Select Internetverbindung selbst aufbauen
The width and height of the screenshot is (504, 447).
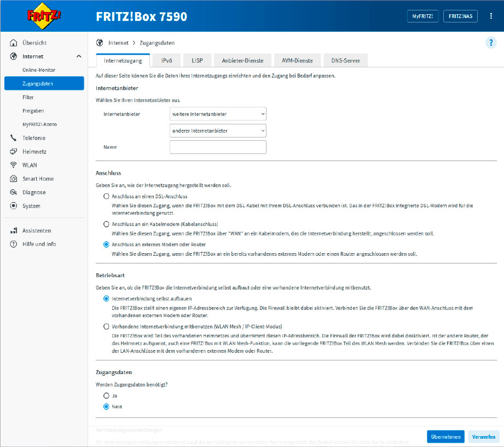pyautogui.click(x=106, y=299)
